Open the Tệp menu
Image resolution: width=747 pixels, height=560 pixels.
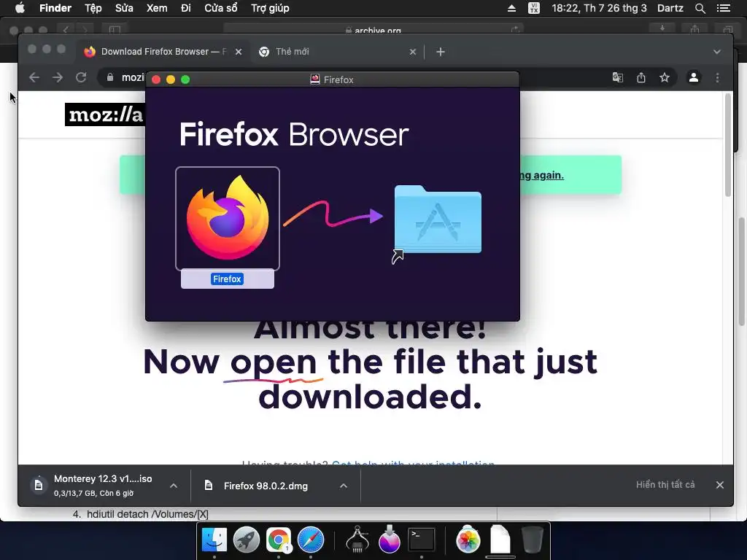tap(93, 8)
